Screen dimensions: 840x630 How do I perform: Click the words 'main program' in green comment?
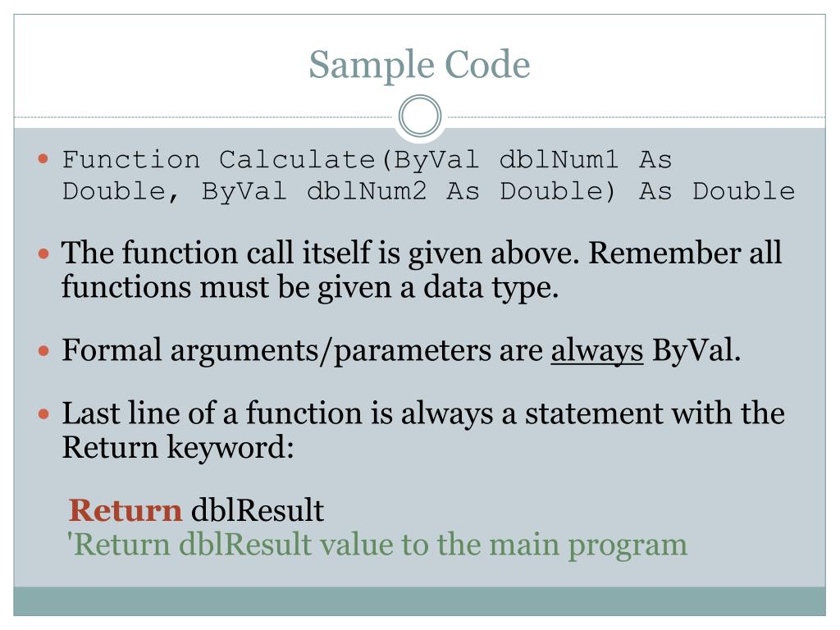pyautogui.click(x=588, y=546)
